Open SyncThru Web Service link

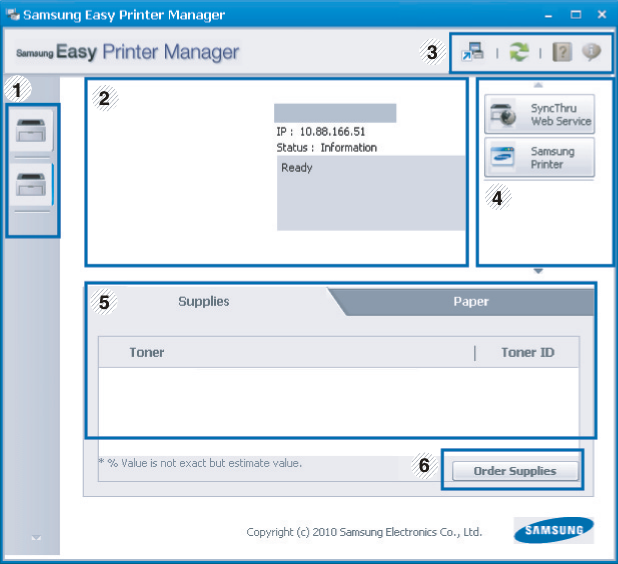pyautogui.click(x=539, y=114)
